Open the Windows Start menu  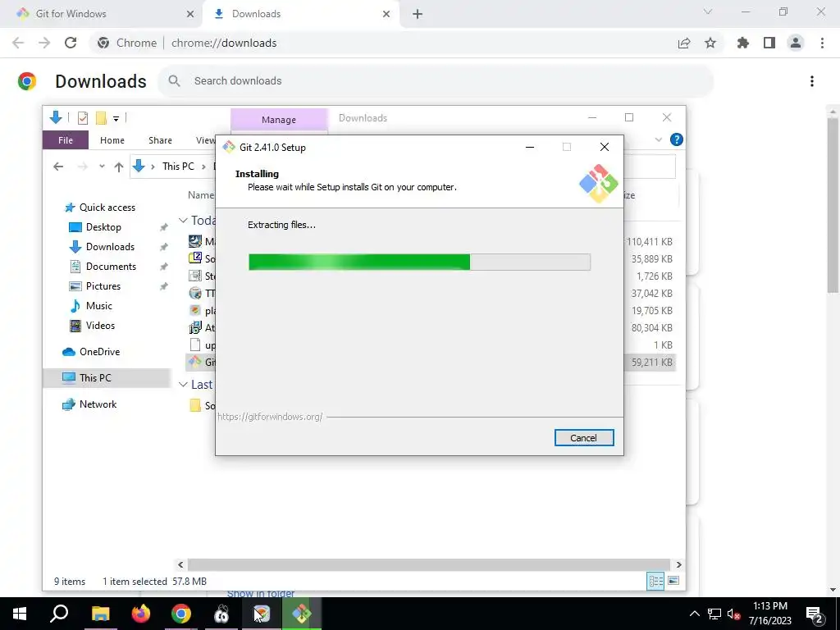coord(20,614)
